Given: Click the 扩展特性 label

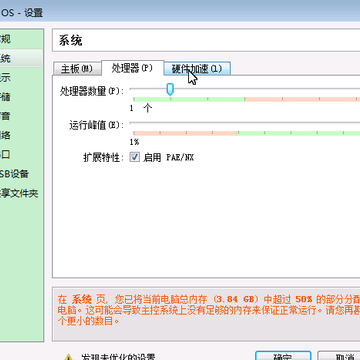Looking at the screenshot, I should (103, 157).
